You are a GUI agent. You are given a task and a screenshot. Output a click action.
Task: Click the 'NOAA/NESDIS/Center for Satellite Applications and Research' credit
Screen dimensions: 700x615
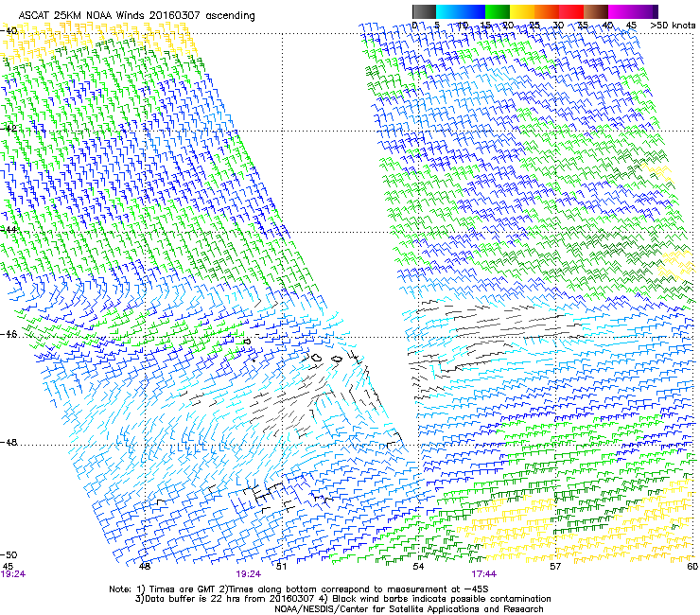click(409, 609)
